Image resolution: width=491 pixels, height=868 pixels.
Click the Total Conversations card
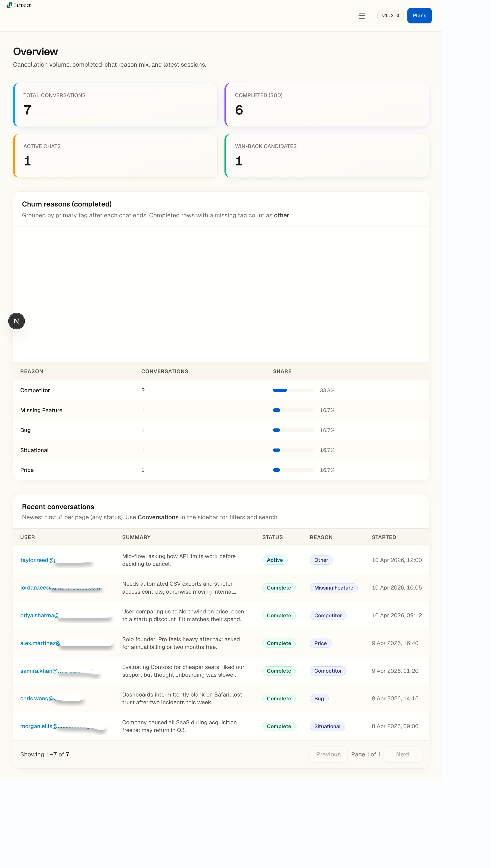click(x=115, y=105)
